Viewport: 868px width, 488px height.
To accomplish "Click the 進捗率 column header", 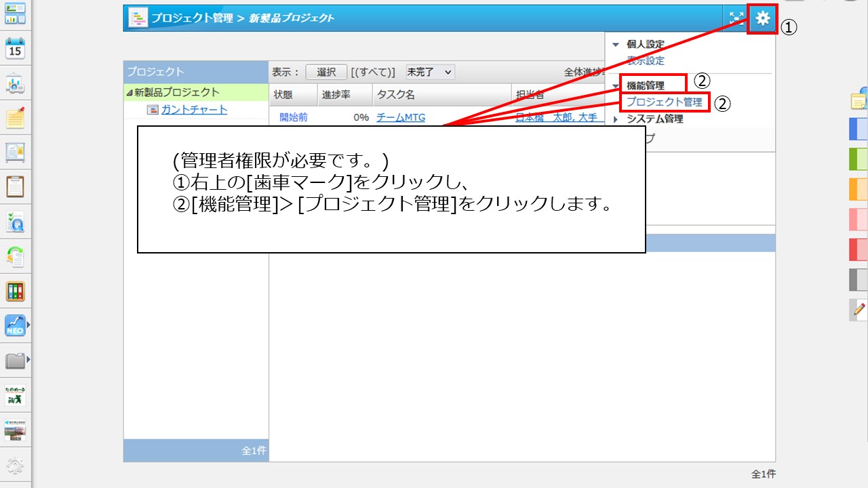I will click(344, 95).
